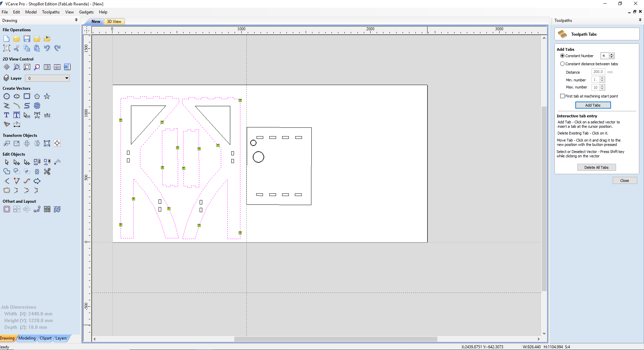The image size is (644, 350).
Task: Select the Draw Star tool
Action: [47, 96]
